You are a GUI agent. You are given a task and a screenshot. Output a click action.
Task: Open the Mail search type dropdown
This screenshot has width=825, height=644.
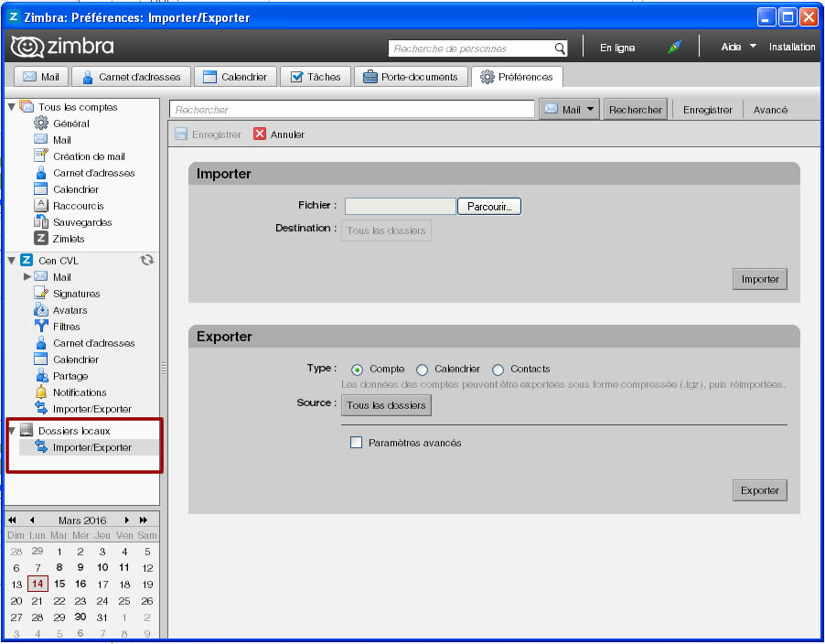click(569, 110)
